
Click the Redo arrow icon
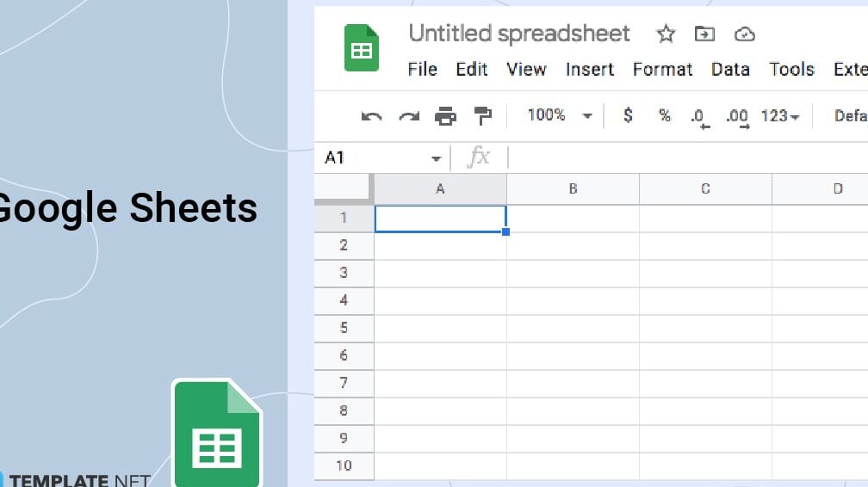(408, 116)
